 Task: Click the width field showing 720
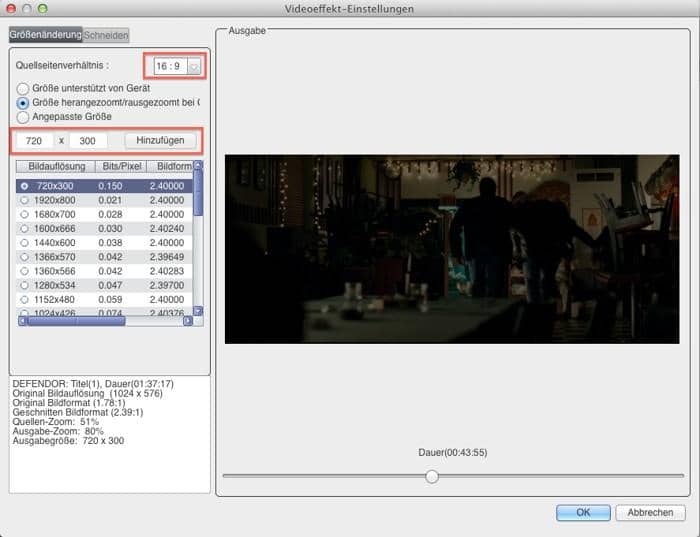tap(34, 141)
